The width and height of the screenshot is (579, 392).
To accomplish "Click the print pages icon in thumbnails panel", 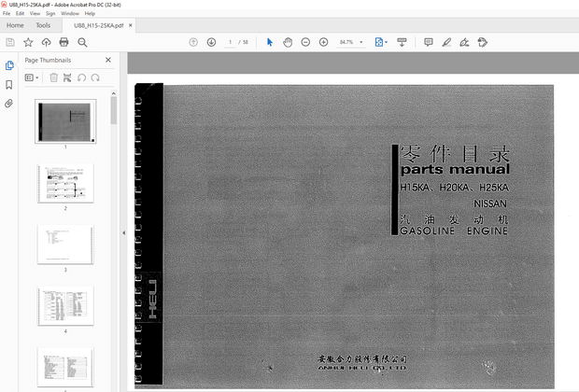I will pos(67,77).
